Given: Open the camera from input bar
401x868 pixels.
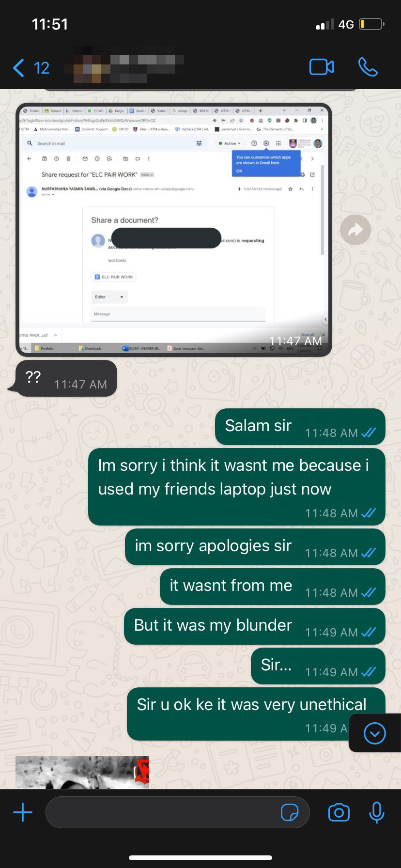Looking at the screenshot, I should (339, 812).
